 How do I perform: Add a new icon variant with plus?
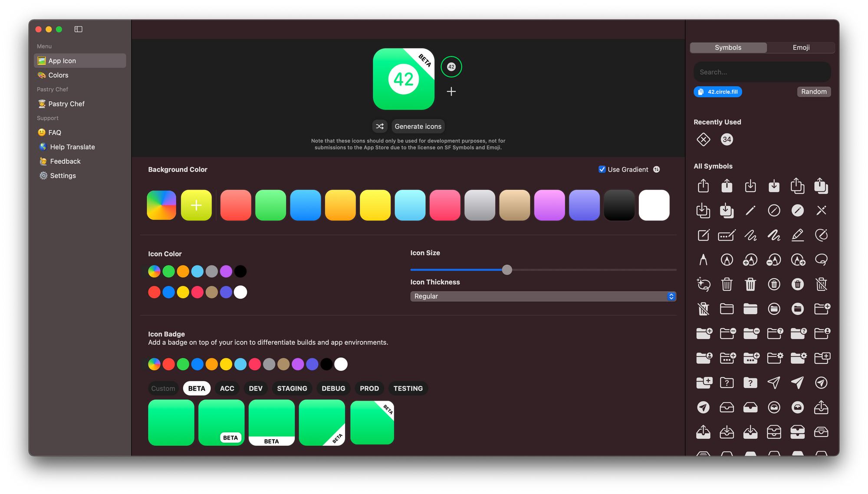click(451, 92)
